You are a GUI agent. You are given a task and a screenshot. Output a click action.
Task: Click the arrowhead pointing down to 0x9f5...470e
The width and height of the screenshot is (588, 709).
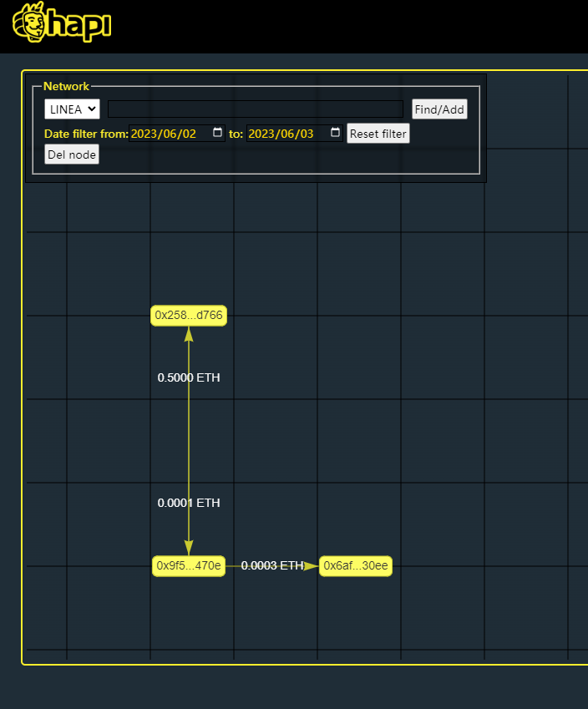pos(189,547)
